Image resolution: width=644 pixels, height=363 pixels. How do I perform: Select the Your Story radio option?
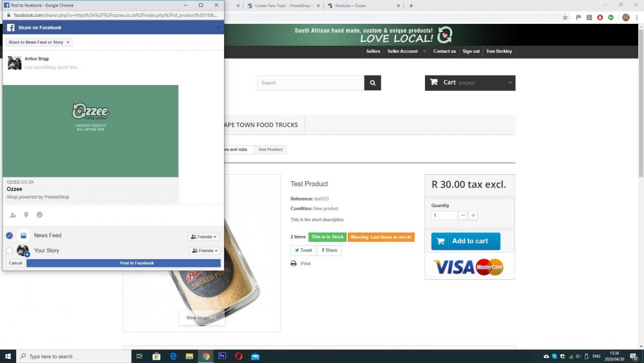coord(10,251)
